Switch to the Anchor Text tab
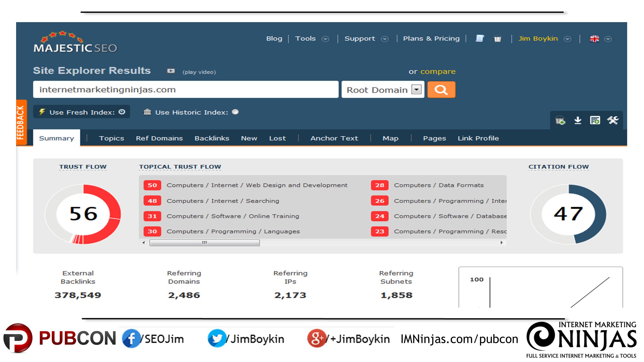 point(334,138)
